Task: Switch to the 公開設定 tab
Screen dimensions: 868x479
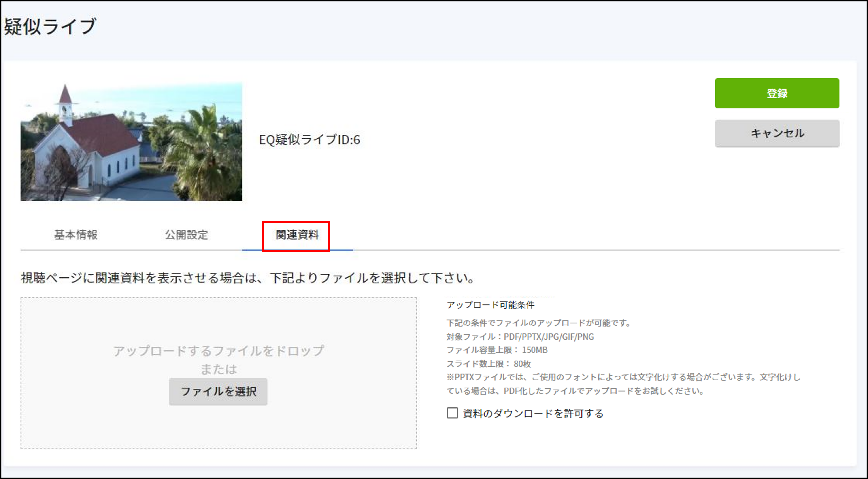Action: coord(186,235)
